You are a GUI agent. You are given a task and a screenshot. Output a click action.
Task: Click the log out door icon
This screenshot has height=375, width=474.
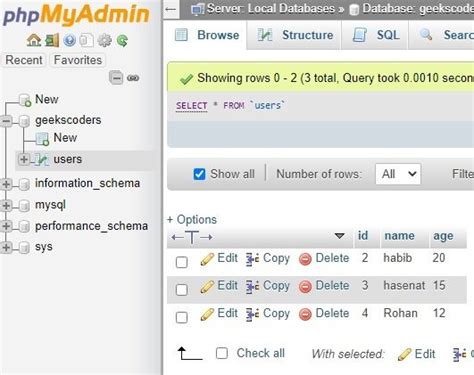[x=52, y=40]
